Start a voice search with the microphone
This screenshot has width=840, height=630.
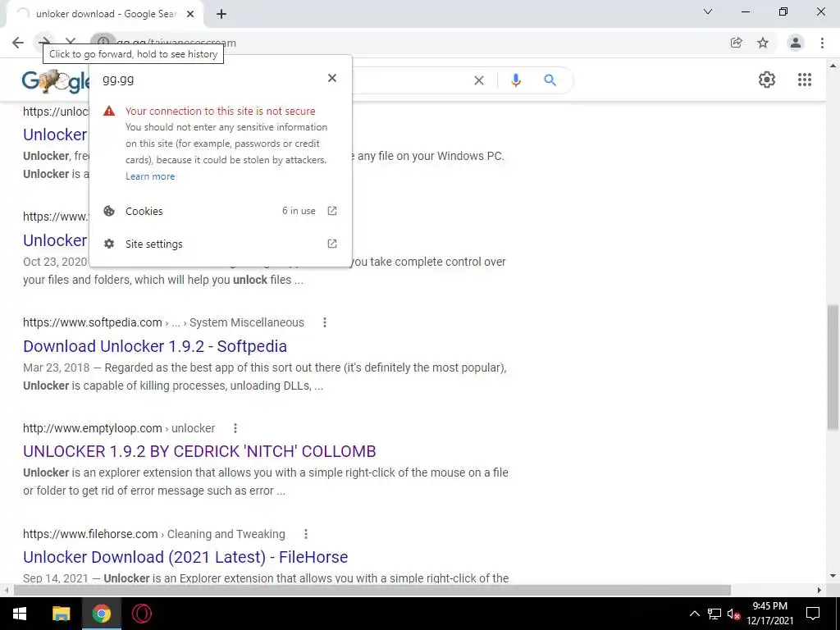[515, 80]
